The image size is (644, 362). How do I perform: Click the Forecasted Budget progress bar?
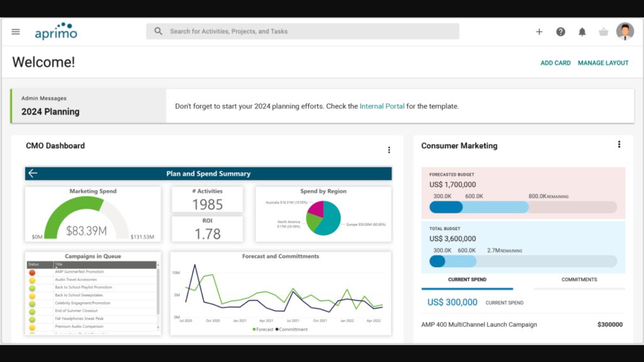tap(523, 207)
